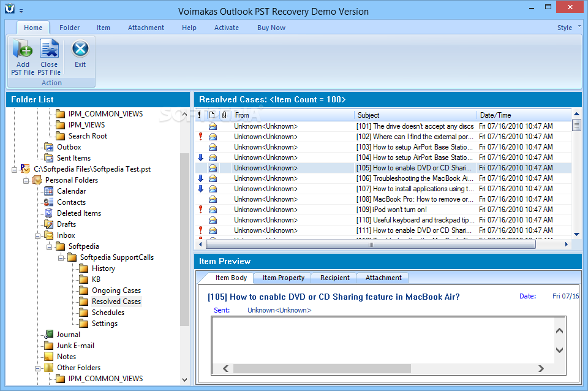This screenshot has height=391, width=588.
Task: Select the KB folder
Action: pos(96,279)
